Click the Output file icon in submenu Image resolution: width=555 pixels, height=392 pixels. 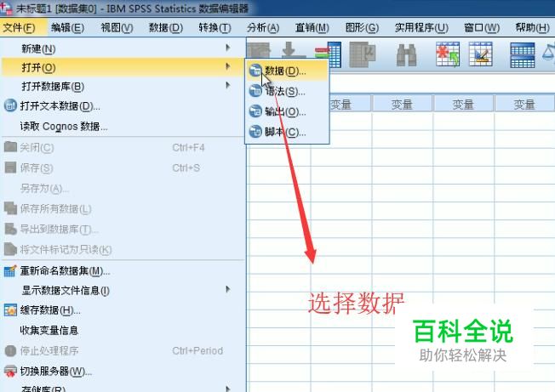point(255,111)
